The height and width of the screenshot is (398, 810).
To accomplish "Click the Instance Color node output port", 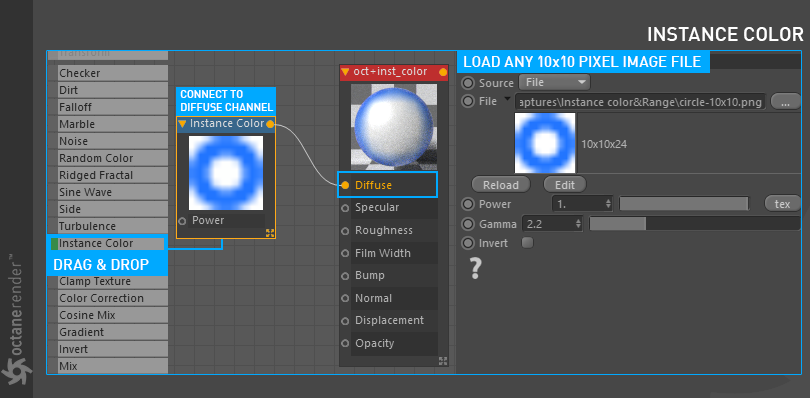I will click(x=270, y=124).
